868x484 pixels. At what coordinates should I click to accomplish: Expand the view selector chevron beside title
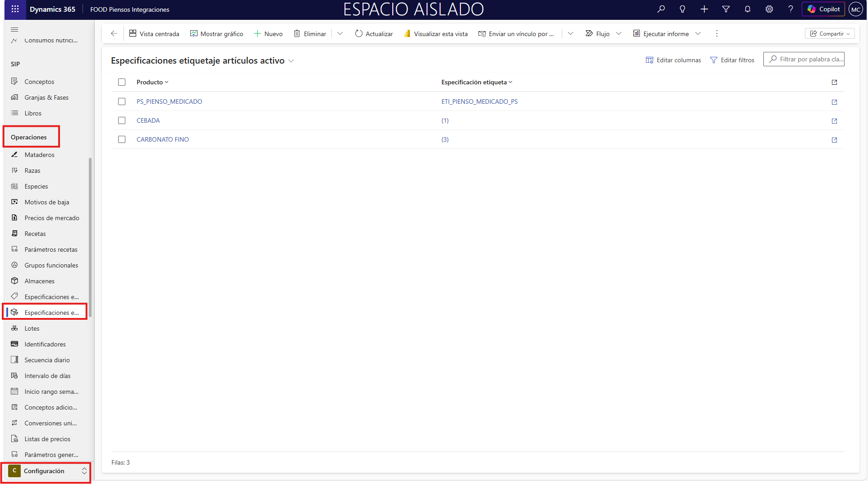[291, 61]
